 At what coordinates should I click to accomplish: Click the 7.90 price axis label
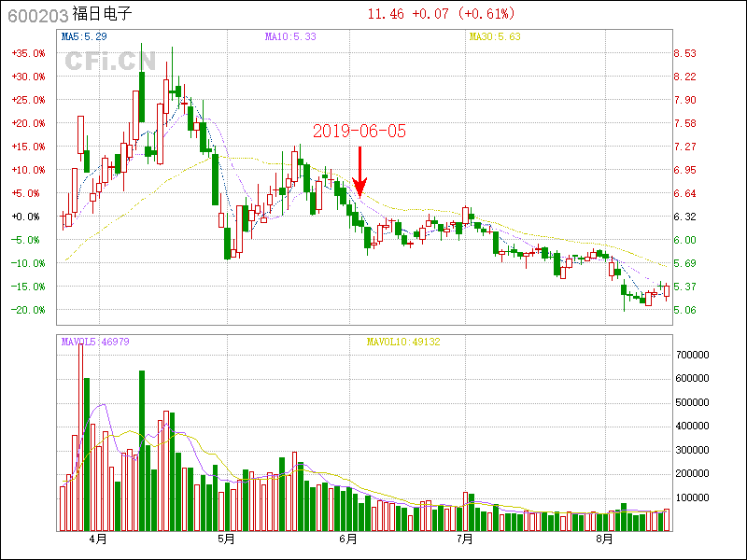[x=685, y=100]
